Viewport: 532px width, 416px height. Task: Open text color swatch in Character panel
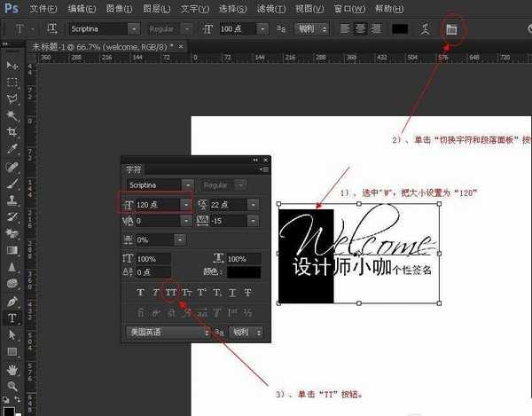(x=245, y=272)
